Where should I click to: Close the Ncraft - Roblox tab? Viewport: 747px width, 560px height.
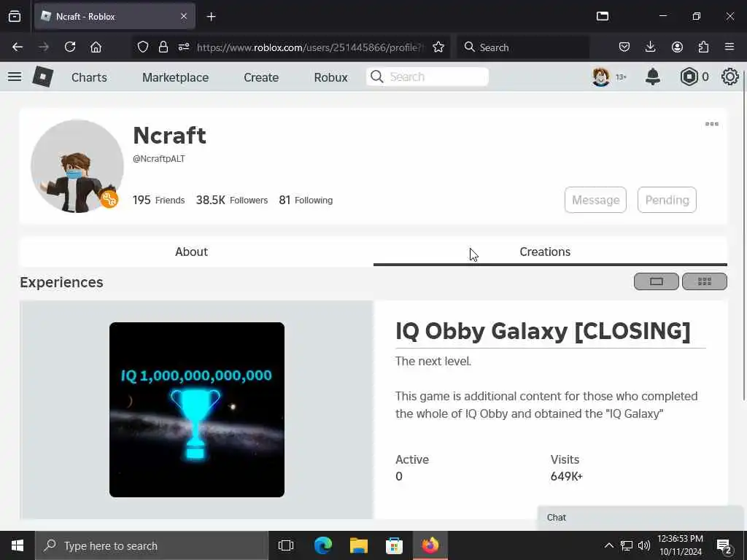point(184,17)
